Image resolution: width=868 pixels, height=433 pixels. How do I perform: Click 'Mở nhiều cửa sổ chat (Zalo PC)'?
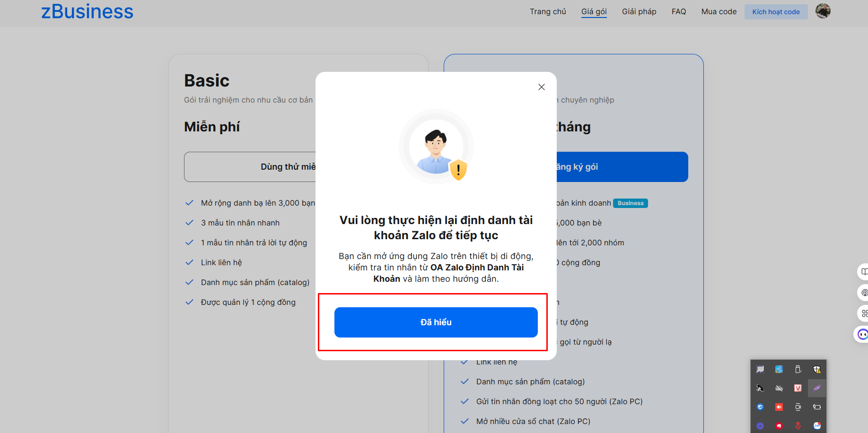click(x=534, y=422)
